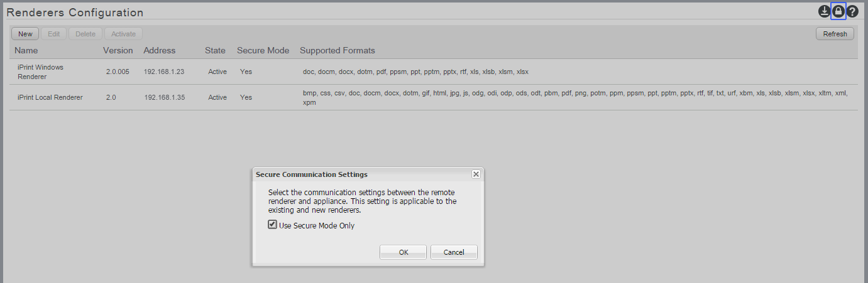Open secure communication settings lock icon
Screen dimensions: 868x283
coord(838,11)
